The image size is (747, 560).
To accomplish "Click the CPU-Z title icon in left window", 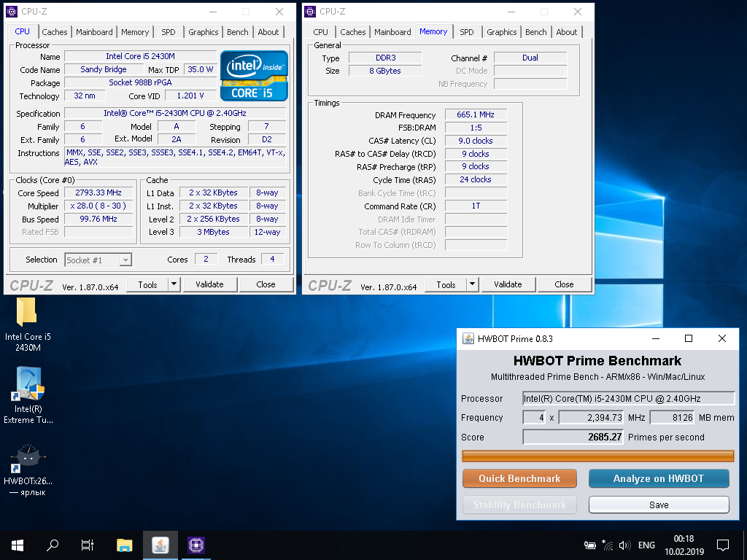I will [x=12, y=12].
